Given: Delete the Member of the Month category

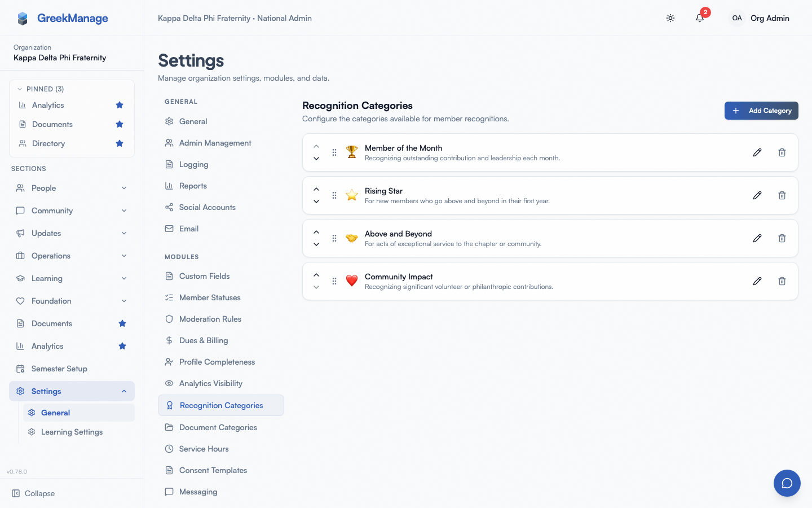Looking at the screenshot, I should coord(782,152).
